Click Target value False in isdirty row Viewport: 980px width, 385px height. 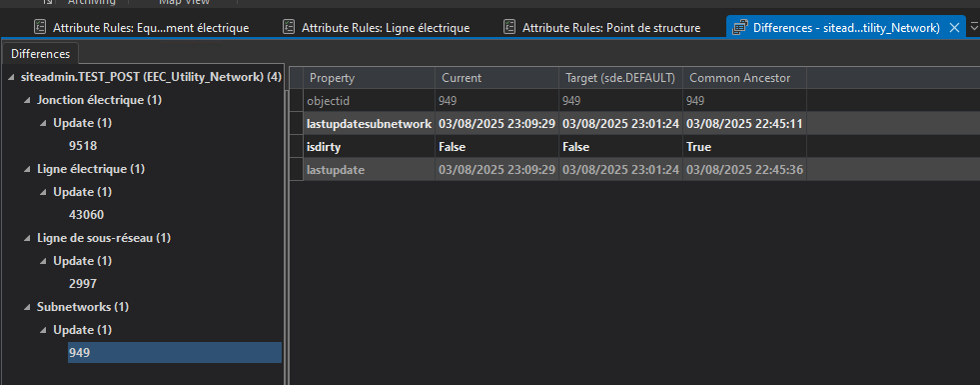click(x=620, y=146)
